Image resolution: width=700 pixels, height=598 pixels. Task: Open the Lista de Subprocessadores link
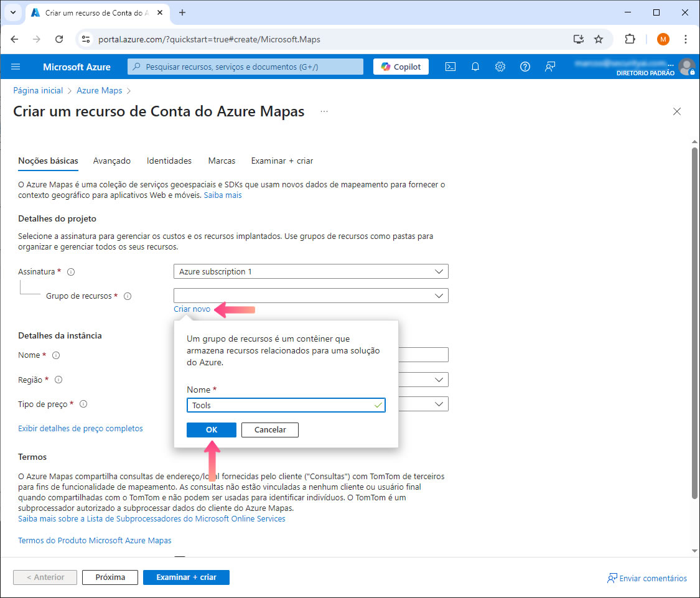point(151,518)
